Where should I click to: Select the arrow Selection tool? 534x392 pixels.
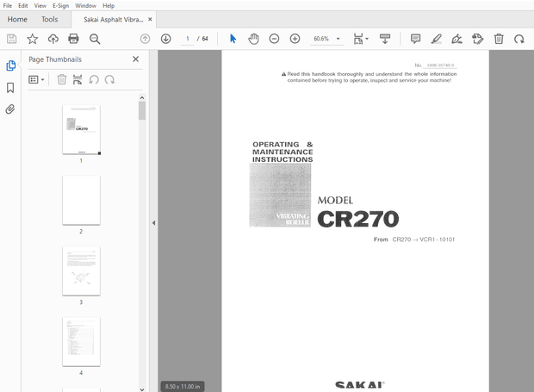(233, 39)
